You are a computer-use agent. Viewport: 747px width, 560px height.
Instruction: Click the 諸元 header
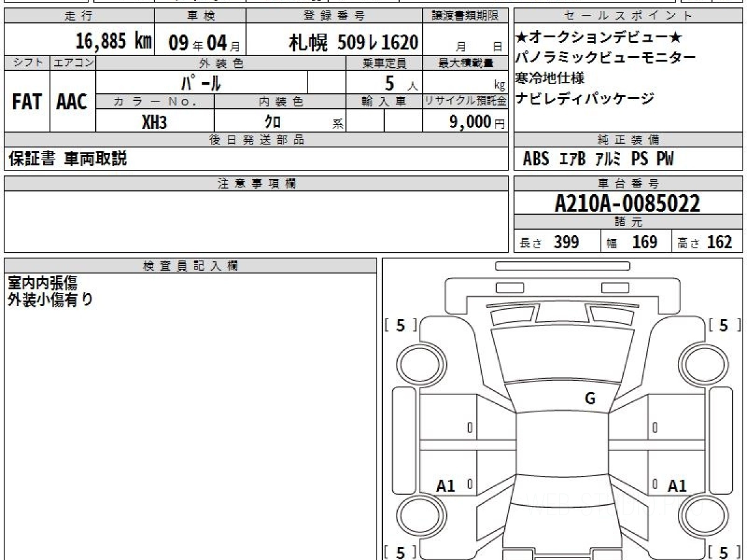pos(629,222)
